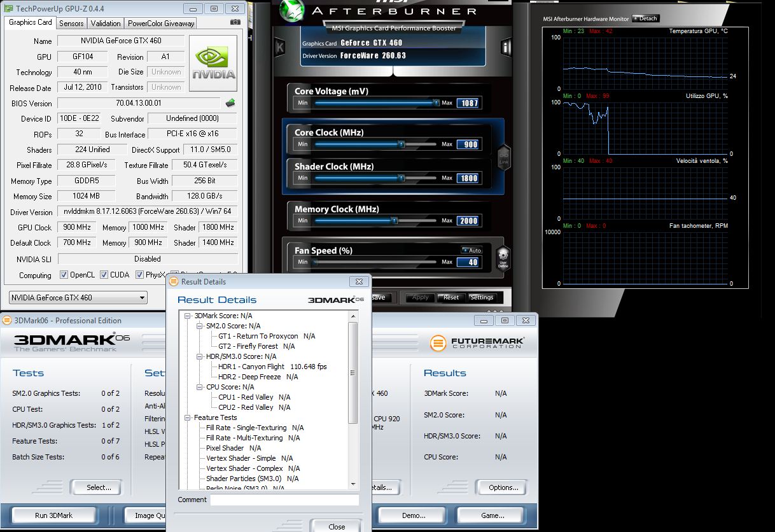Click the Settings button in Afterburner
The height and width of the screenshot is (532, 775).
tap(482, 297)
